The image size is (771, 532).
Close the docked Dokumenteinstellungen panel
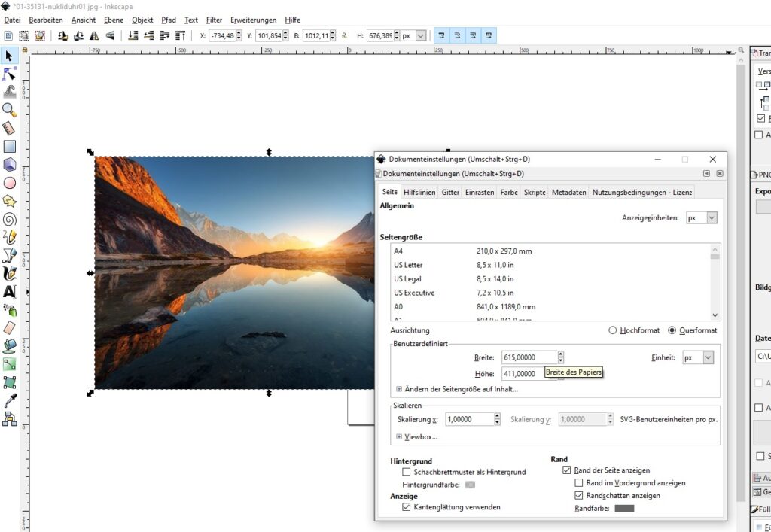tap(719, 173)
